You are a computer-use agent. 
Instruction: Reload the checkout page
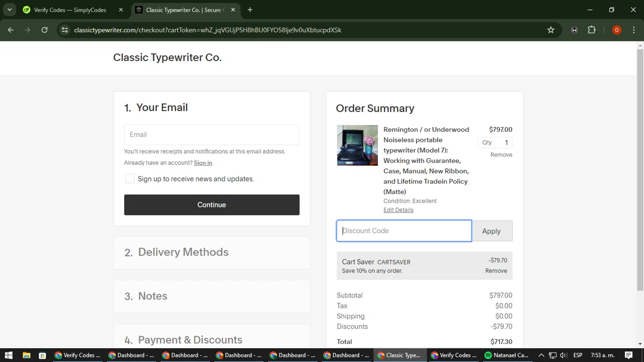coord(45,30)
